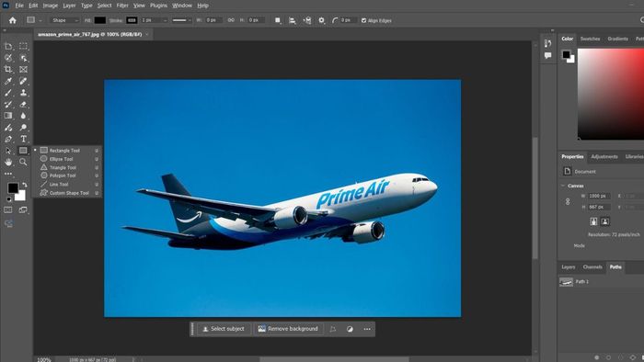Select the Dodge tool
Image resolution: width=644 pixels, height=362 pixels.
click(23, 128)
